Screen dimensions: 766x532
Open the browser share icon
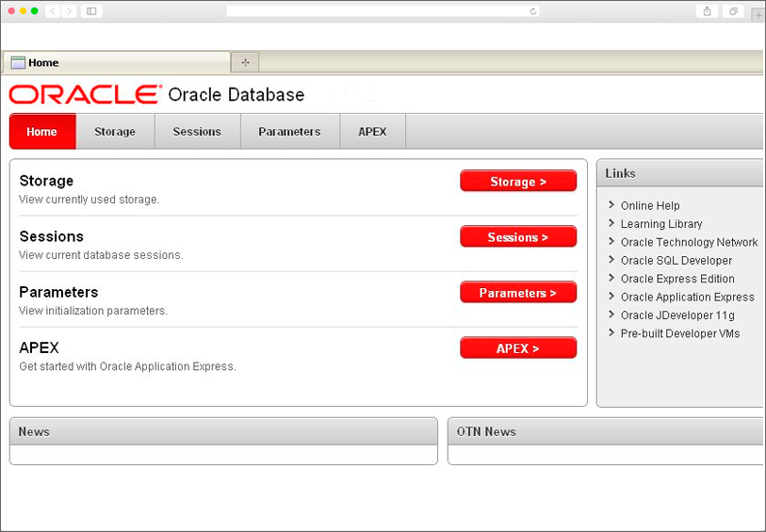tap(707, 10)
